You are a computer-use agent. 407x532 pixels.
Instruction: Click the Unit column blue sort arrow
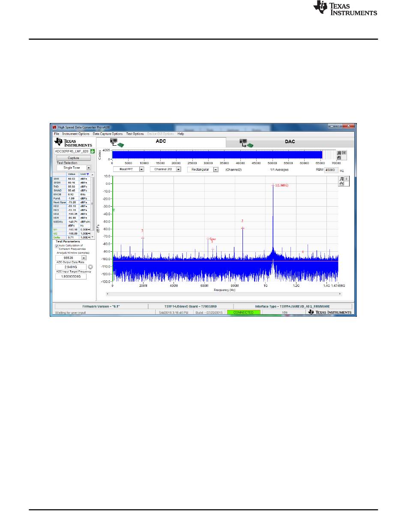tap(88, 174)
